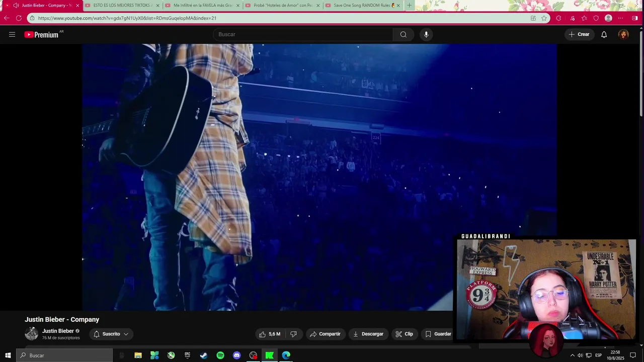The width and height of the screenshot is (644, 362).
Task: Click the Compartir button
Action: pyautogui.click(x=325, y=334)
